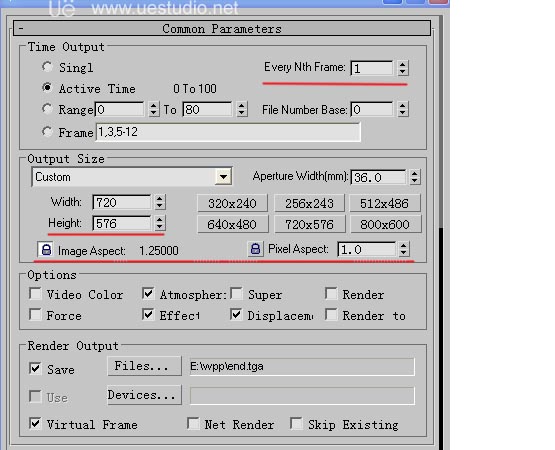Click the Image Aspect value 1.25000
The image size is (555, 450).
pos(159,251)
